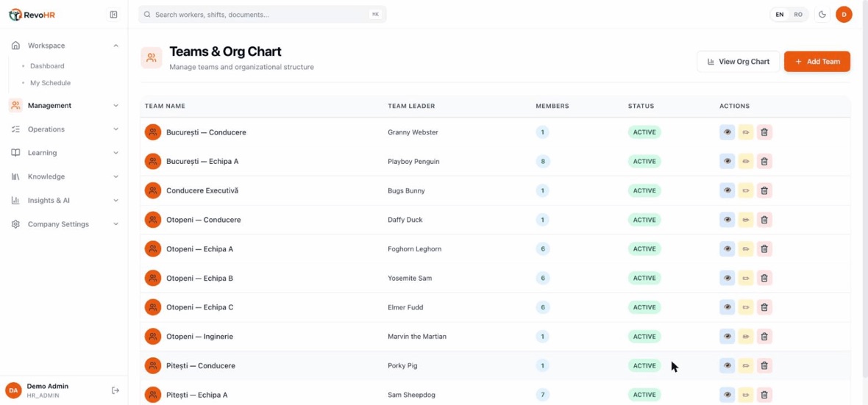Image resolution: width=868 pixels, height=405 pixels.
Task: Expand the Operations menu
Action: [x=65, y=129]
